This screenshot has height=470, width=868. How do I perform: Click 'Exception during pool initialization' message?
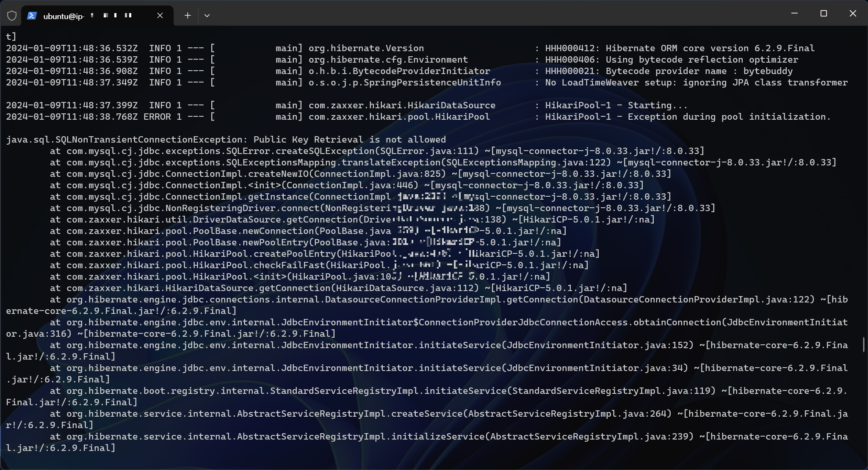pos(728,117)
